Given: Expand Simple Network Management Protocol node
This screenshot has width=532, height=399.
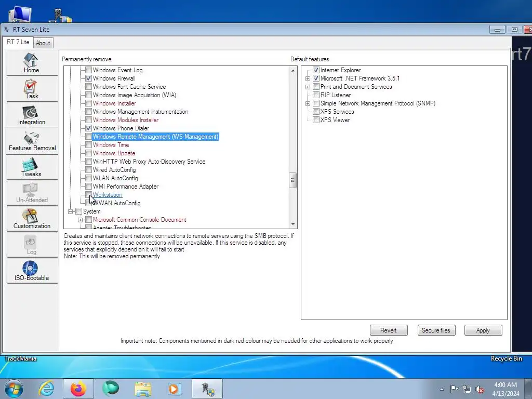Looking at the screenshot, I should pos(308,103).
